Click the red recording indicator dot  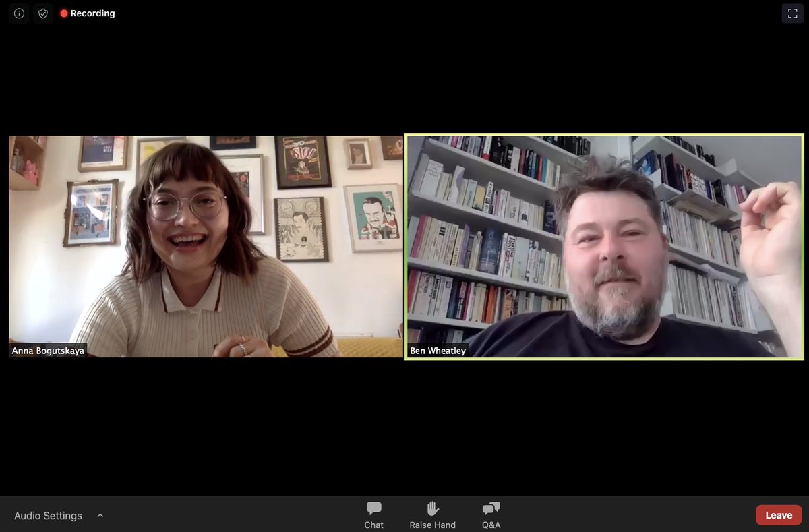point(64,13)
